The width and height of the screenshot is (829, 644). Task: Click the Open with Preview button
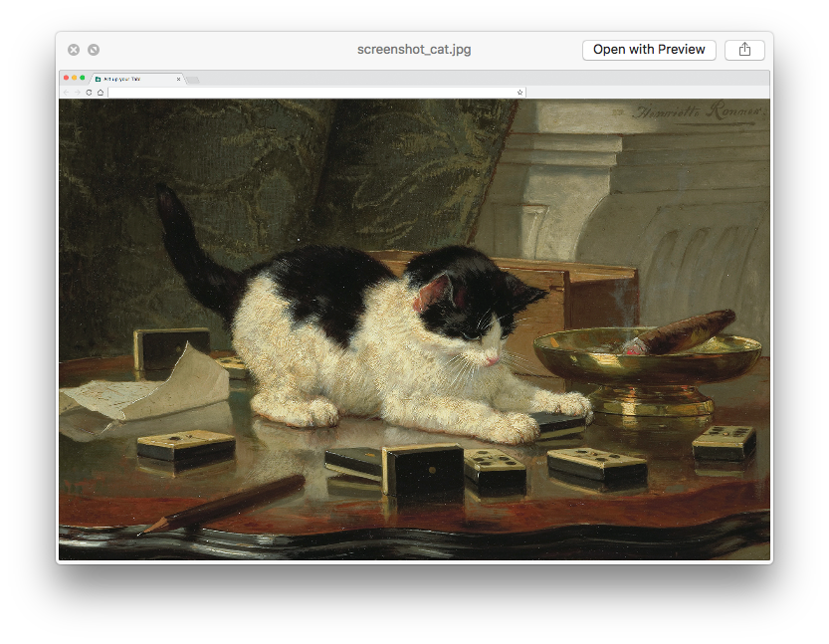[x=649, y=49]
